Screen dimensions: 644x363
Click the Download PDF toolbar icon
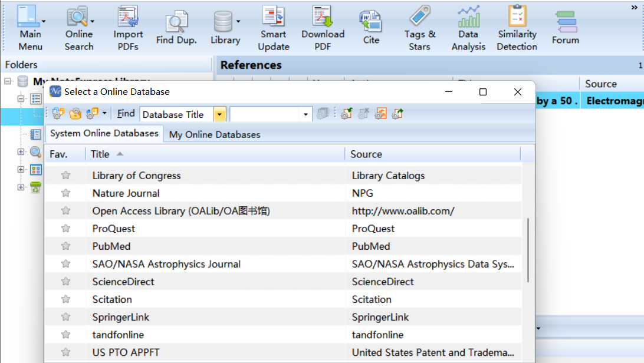click(x=323, y=28)
